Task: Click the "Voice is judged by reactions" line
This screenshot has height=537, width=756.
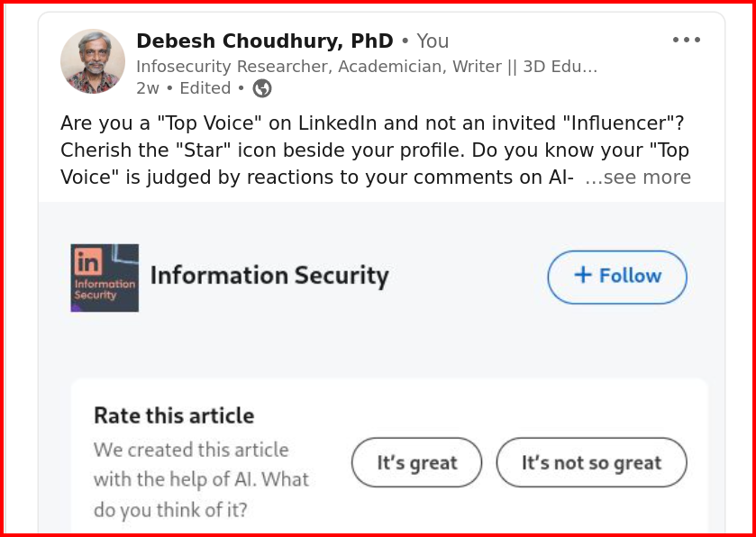Action: [317, 177]
